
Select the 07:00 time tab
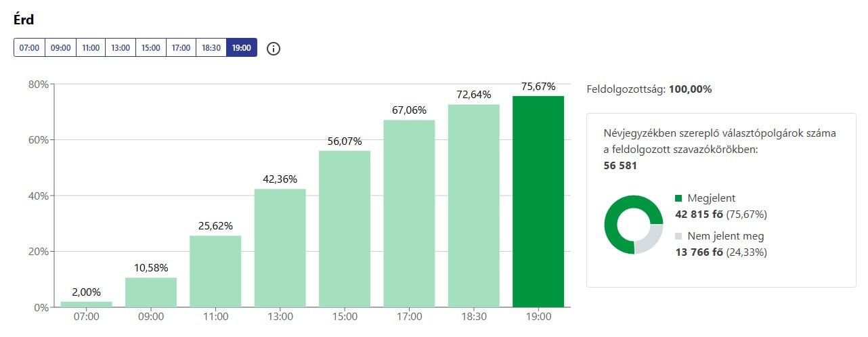(29, 48)
